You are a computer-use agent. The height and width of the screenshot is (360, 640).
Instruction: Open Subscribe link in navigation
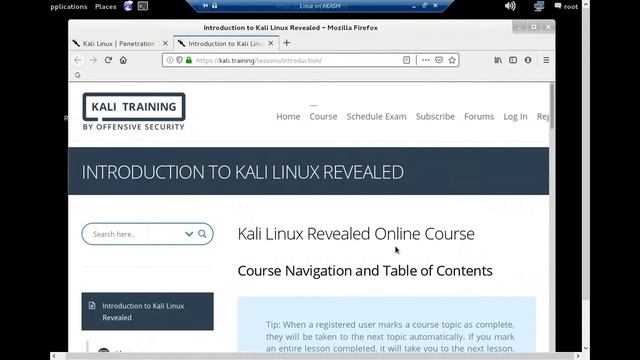click(x=435, y=116)
